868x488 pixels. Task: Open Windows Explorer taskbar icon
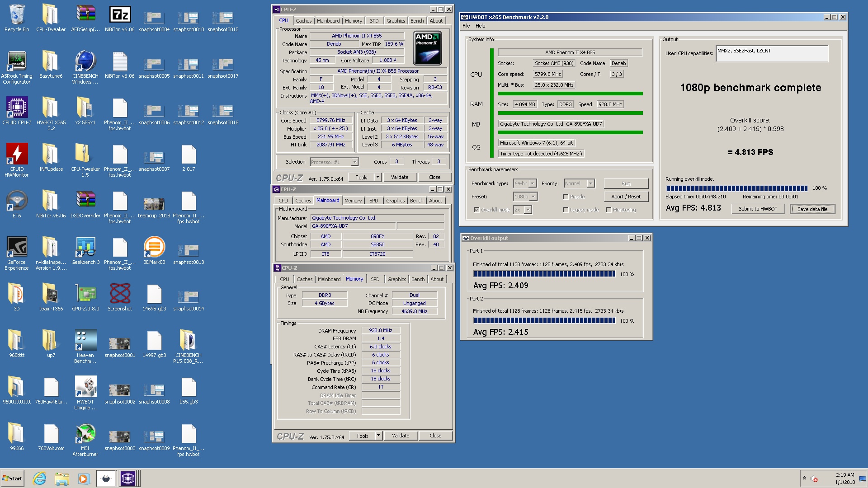[x=62, y=479]
